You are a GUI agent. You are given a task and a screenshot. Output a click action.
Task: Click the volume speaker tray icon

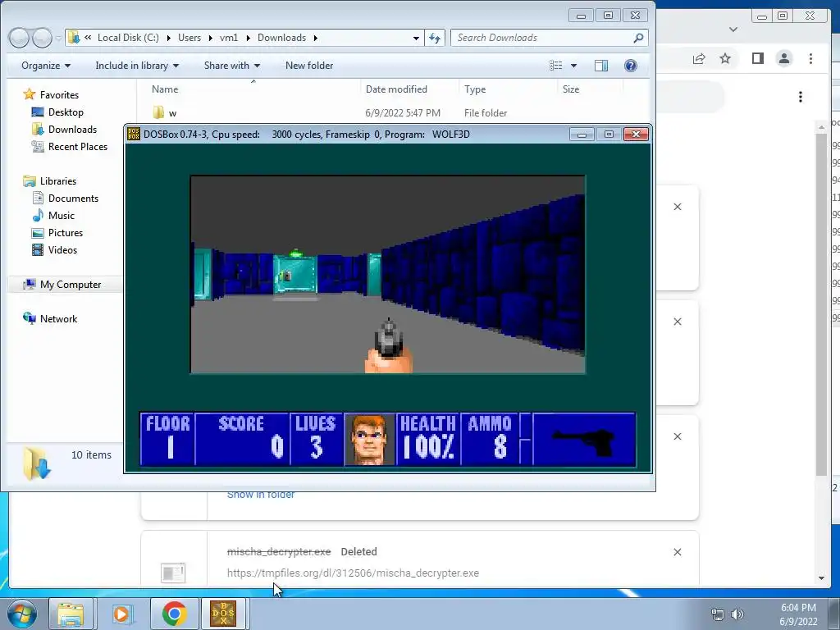737,614
